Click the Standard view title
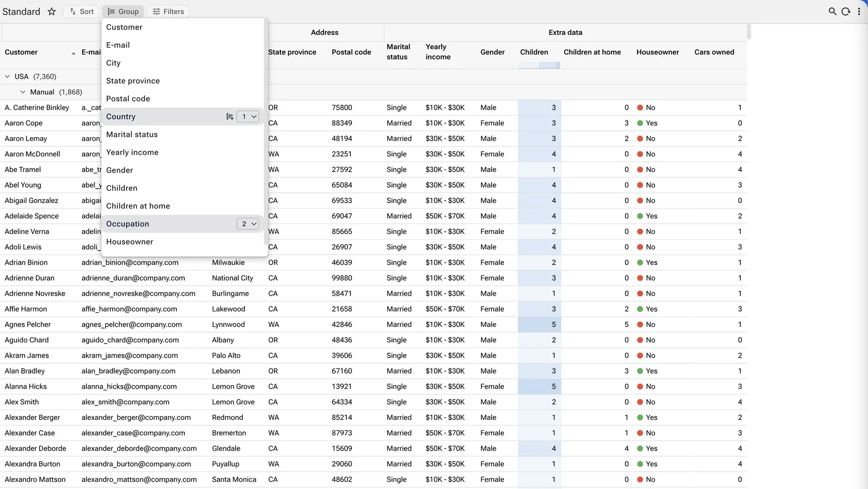This screenshot has height=489, width=868. click(21, 11)
